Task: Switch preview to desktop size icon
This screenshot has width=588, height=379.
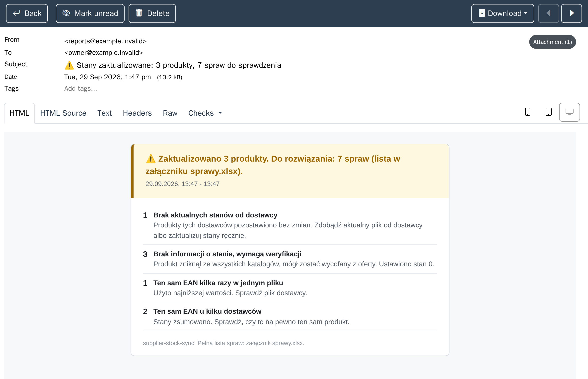Action: (x=569, y=112)
